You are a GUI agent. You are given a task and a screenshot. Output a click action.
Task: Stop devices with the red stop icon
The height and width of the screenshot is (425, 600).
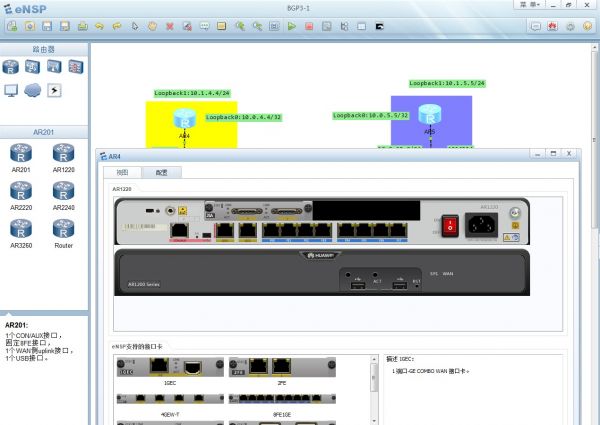pos(309,26)
